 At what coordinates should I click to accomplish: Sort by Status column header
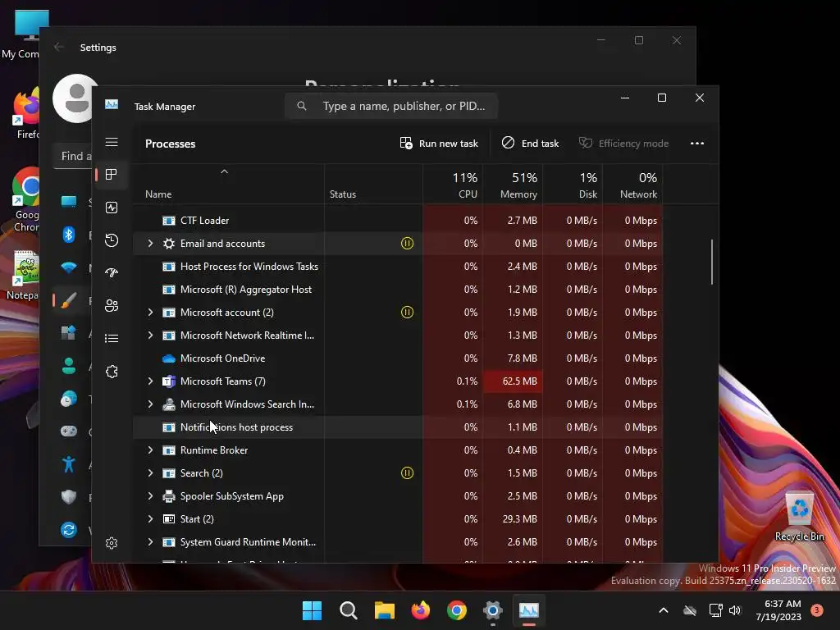coord(373,185)
